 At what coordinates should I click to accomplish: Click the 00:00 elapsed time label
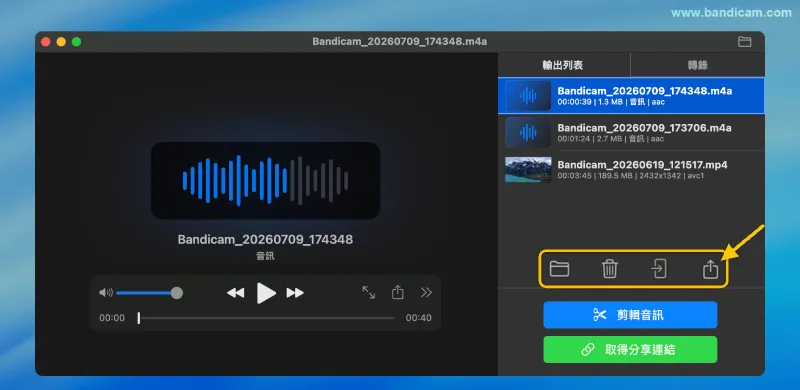coord(112,318)
